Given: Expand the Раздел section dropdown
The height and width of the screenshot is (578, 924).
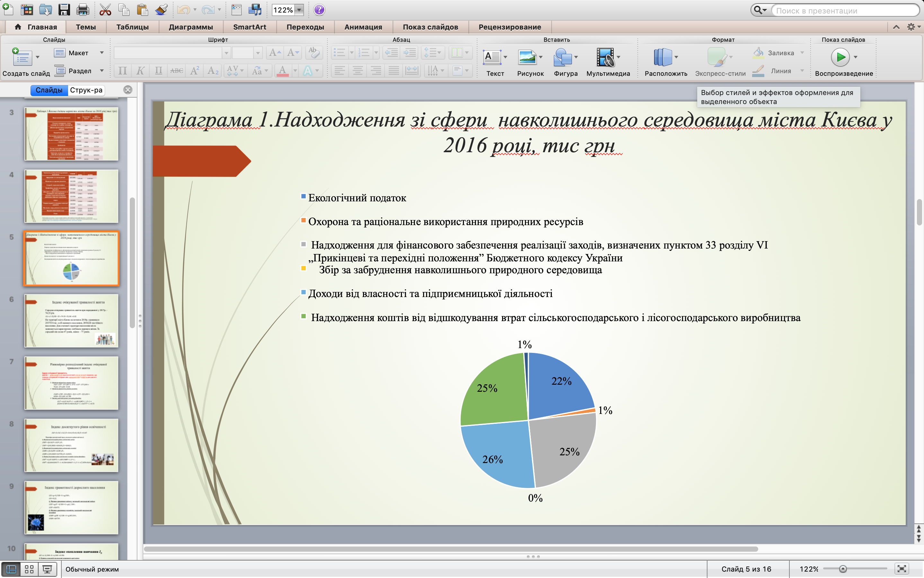Looking at the screenshot, I should 102,71.
